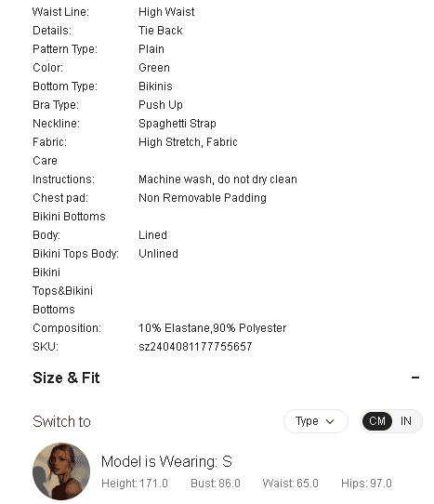The height and width of the screenshot is (504, 434).
Task: Click the Composition value 10% Elastane,90% Polyester
Action: 212,328
